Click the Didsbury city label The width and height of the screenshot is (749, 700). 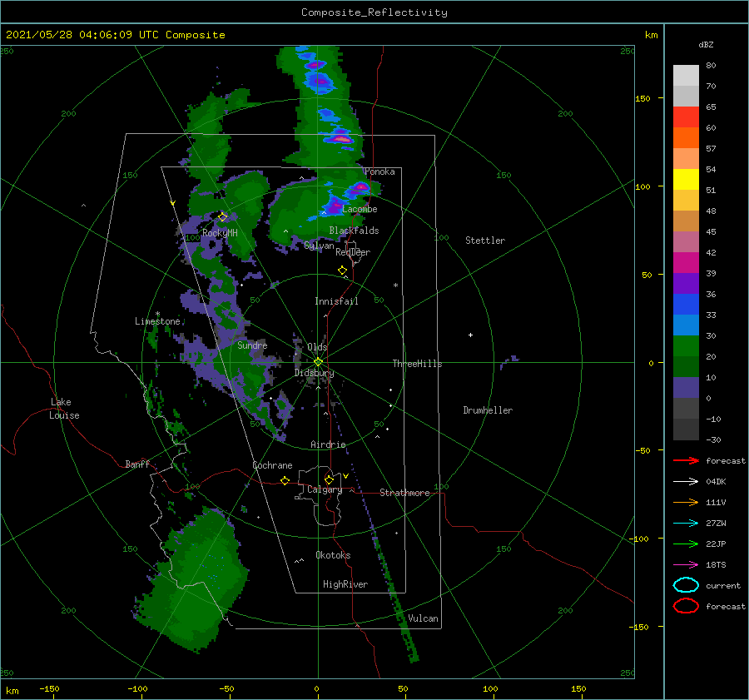point(314,373)
